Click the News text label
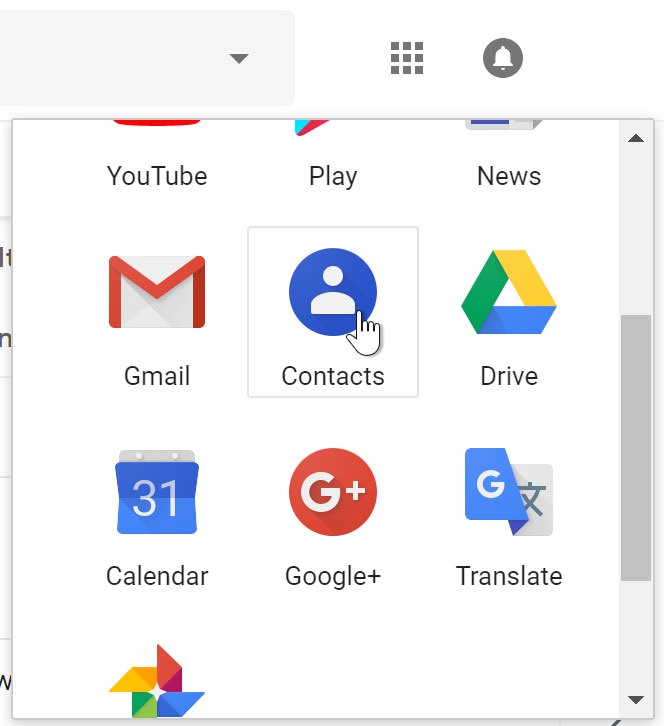664x726 pixels. 508,176
